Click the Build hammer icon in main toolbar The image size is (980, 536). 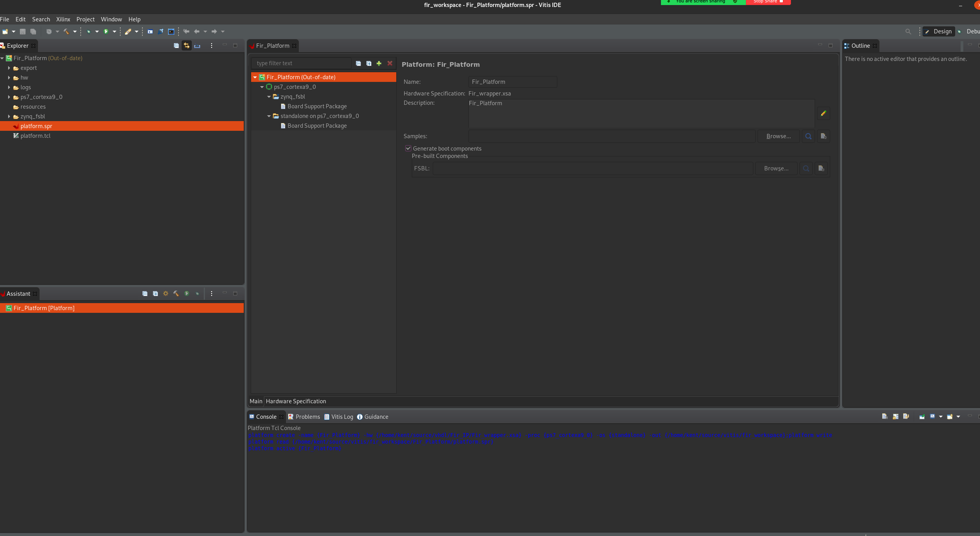pyautogui.click(x=66, y=31)
